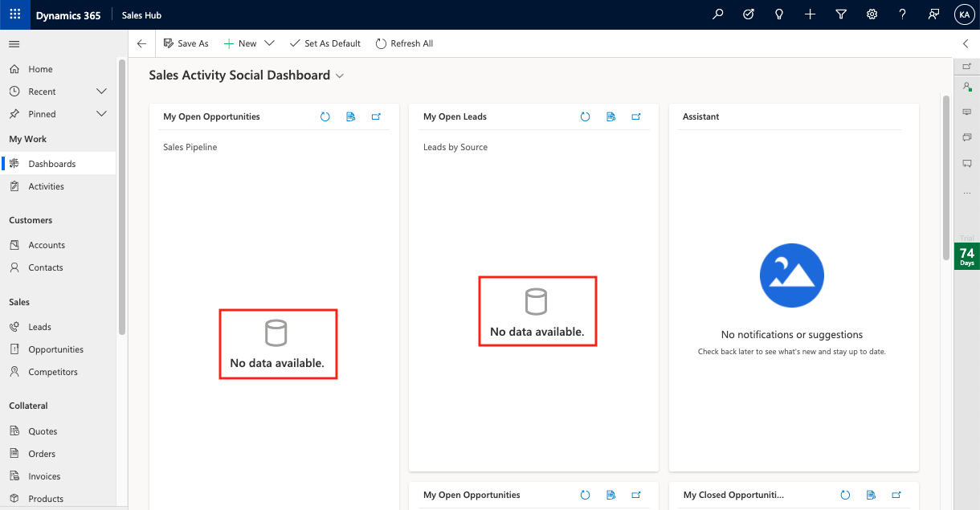Open Competitors in the sidebar
The width and height of the screenshot is (980, 510).
point(58,372)
